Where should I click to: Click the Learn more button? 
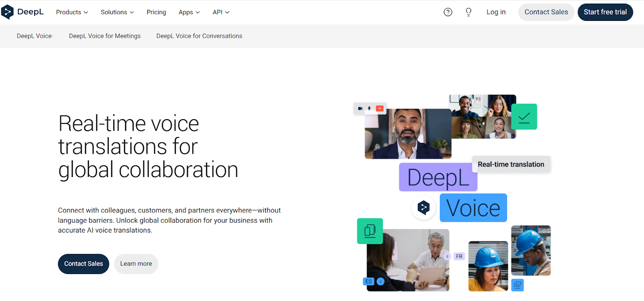(136, 264)
